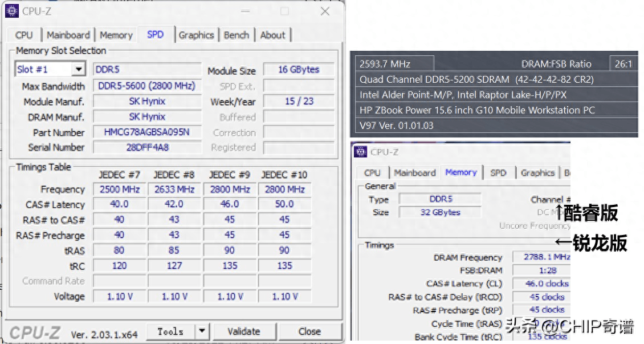
Task: Click the CAS# Latency 42.0 cell
Action: click(174, 204)
